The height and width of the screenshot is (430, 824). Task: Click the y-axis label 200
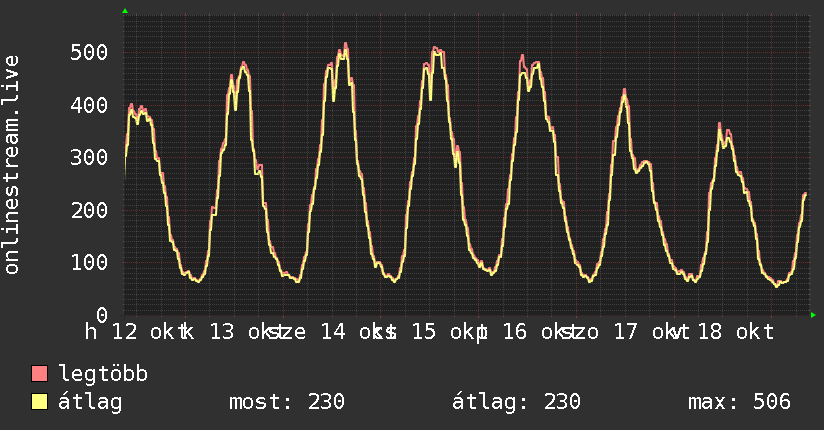click(x=89, y=210)
